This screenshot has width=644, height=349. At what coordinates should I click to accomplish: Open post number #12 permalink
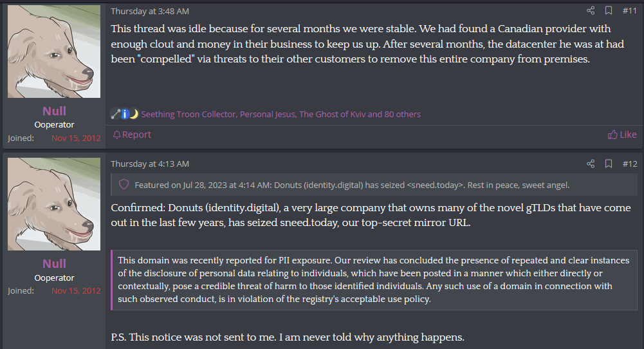(629, 164)
